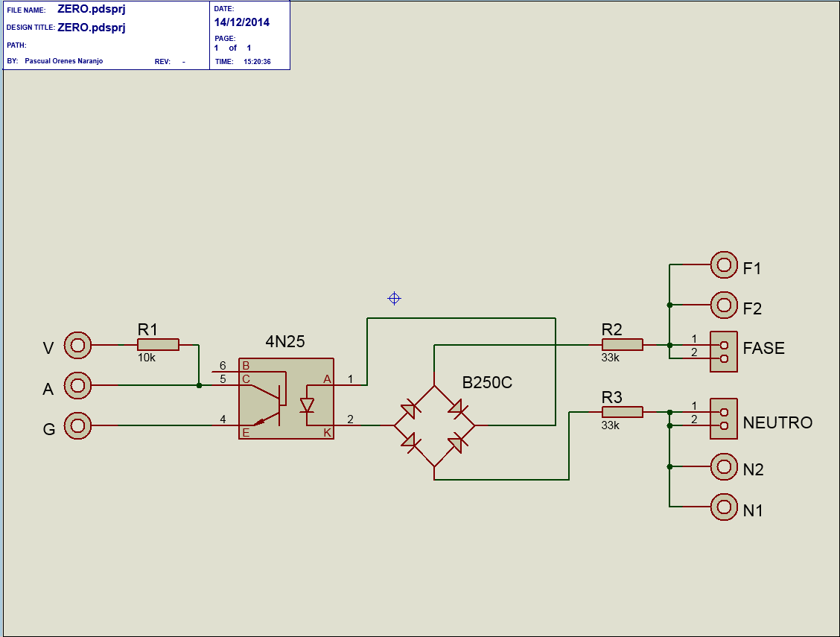Select the FASE two-pin connector block
840x637 pixels.
pos(724,352)
